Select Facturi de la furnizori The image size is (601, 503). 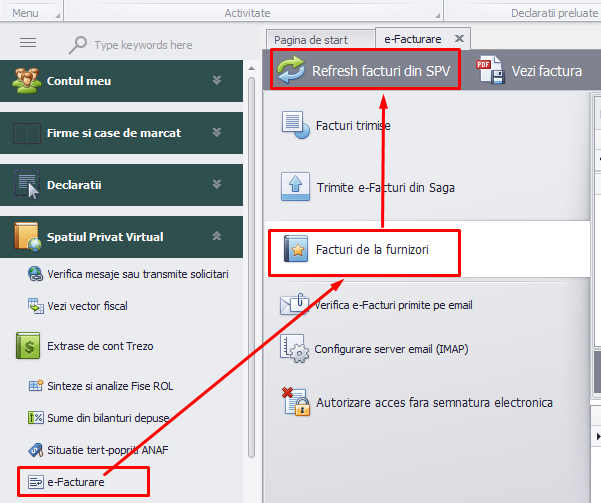(372, 250)
